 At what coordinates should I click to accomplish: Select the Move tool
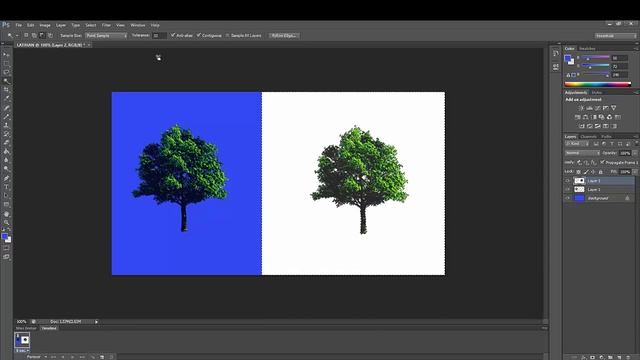pyautogui.click(x=6, y=54)
